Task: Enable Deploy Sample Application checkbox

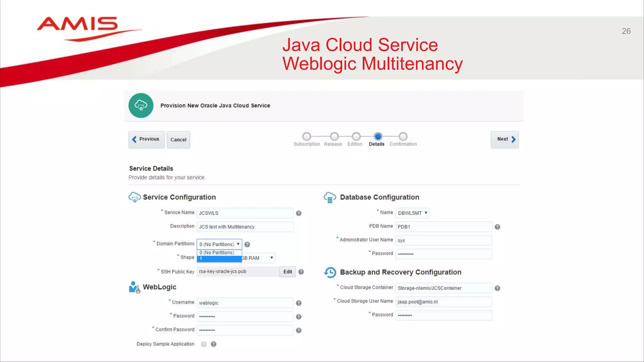Action: (x=204, y=344)
